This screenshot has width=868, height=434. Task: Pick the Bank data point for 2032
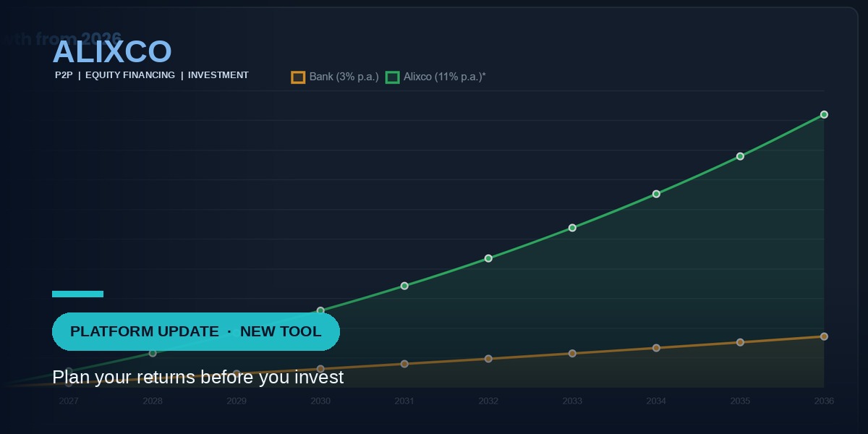(x=488, y=359)
